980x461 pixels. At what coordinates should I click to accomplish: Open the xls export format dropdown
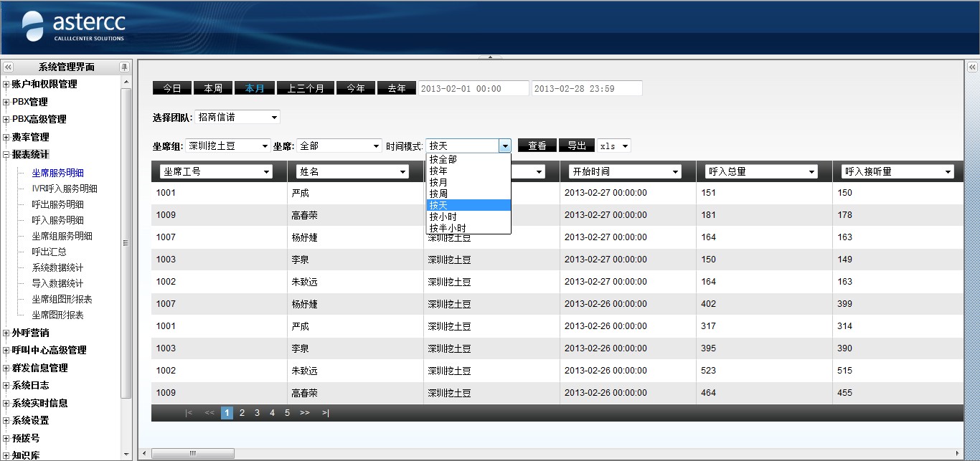click(614, 146)
